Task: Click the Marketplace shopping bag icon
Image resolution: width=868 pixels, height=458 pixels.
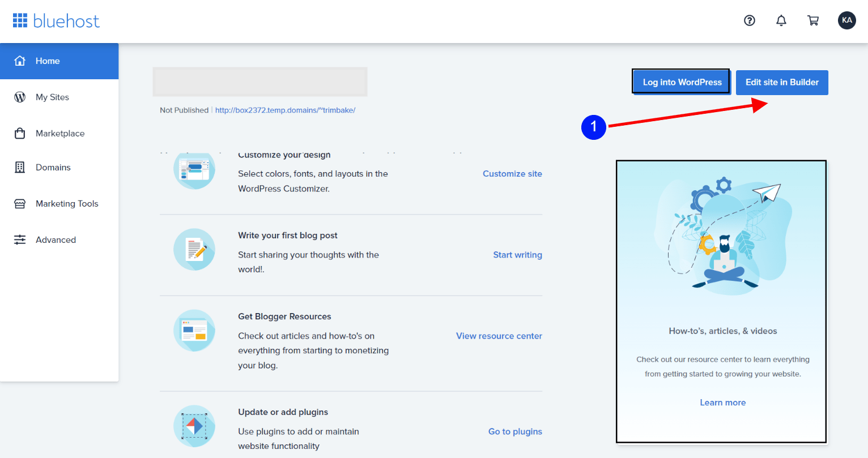Action: tap(20, 133)
